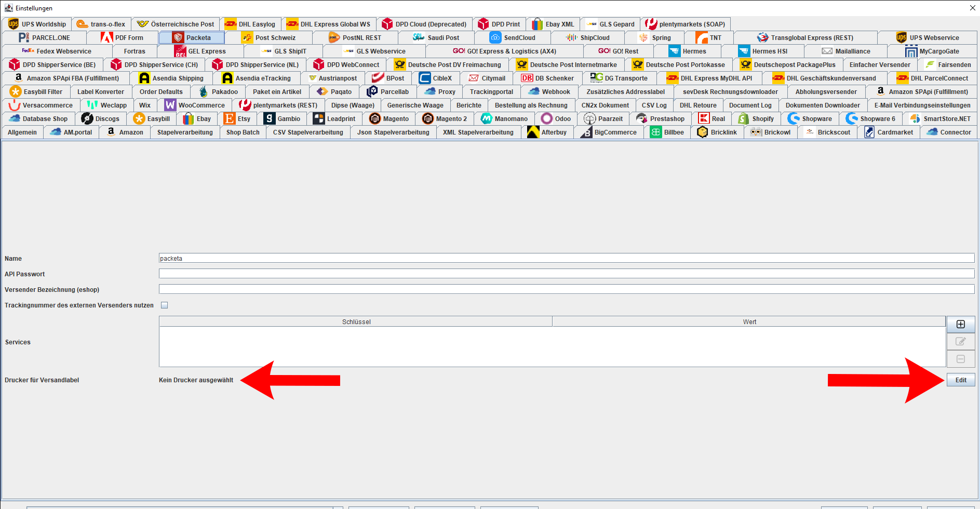Open Billbee tab
This screenshot has width=980, height=509.
pos(667,132)
